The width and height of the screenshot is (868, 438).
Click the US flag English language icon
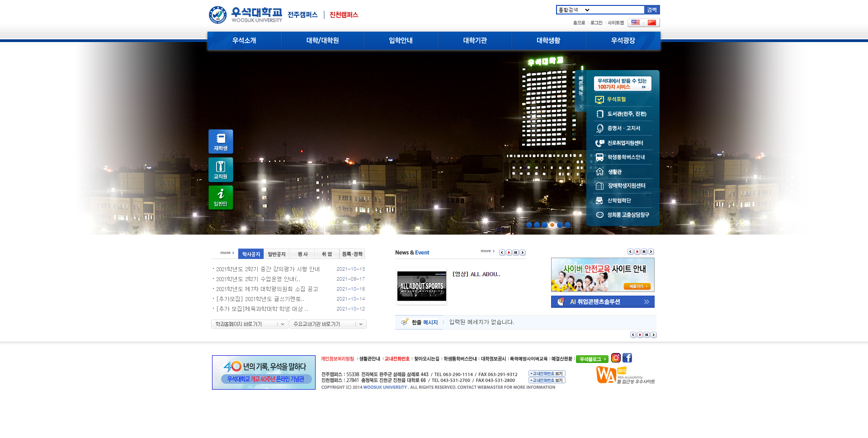point(635,23)
